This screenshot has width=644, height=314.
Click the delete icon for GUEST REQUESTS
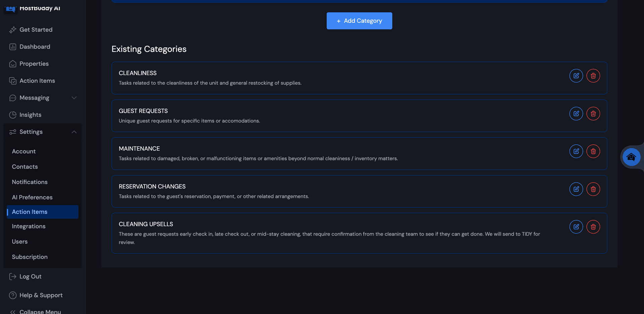click(593, 114)
